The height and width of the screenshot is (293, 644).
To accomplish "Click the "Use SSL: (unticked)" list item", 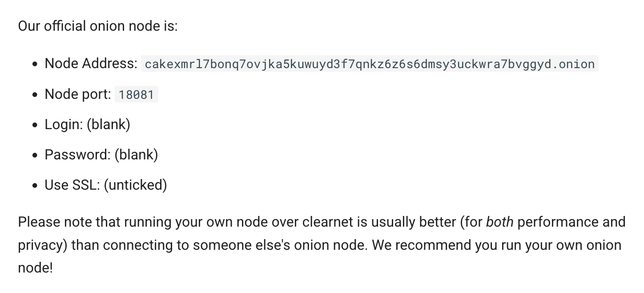I will click(106, 185).
